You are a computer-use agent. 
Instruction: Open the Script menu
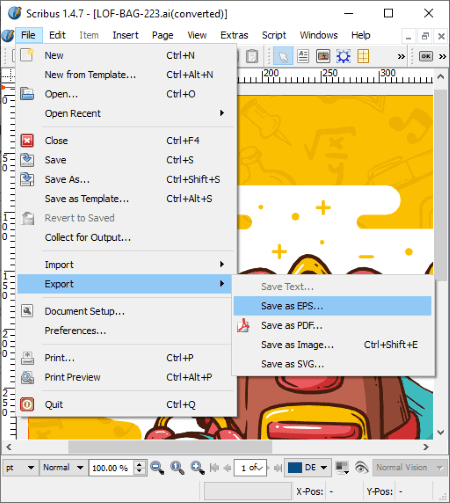coord(274,35)
